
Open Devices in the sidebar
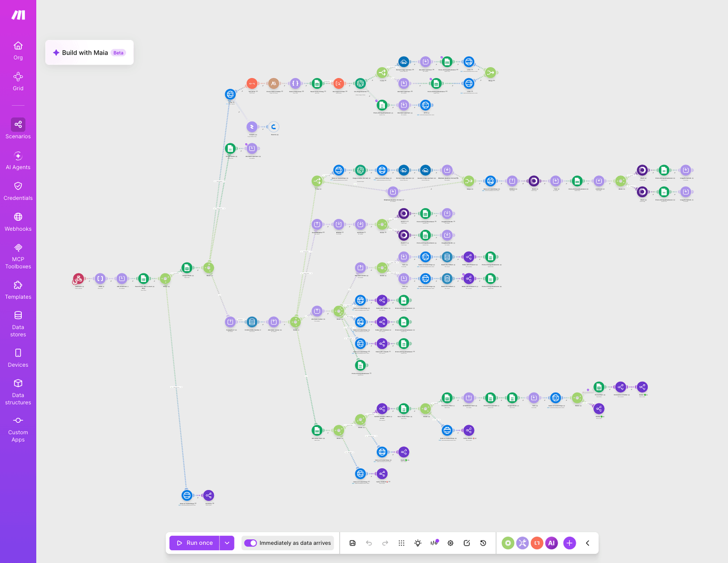click(18, 358)
